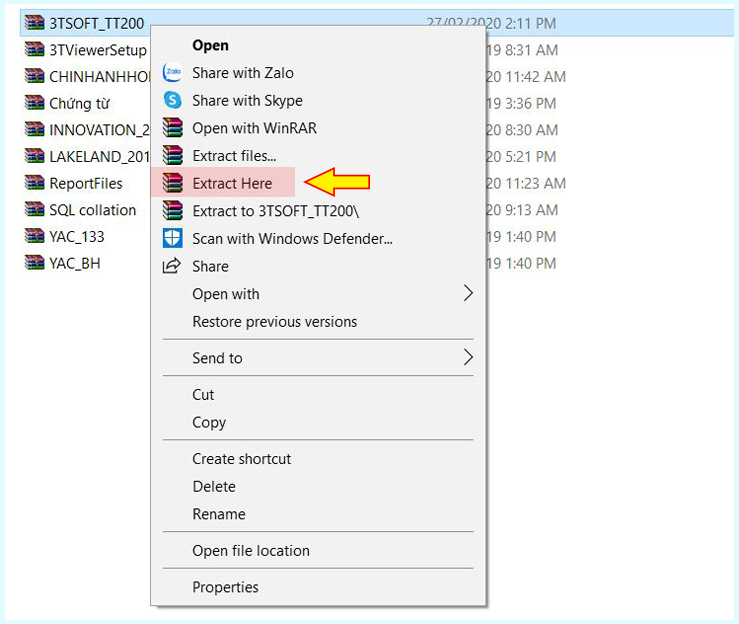The height and width of the screenshot is (624, 739).
Task: Click the SQL collation archive icon
Action: point(34,209)
